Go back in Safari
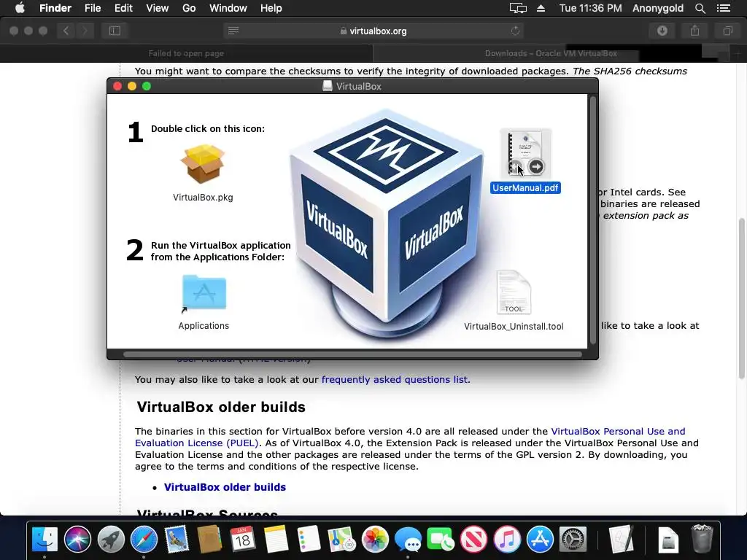Image resolution: width=747 pixels, height=560 pixels. pyautogui.click(x=66, y=31)
